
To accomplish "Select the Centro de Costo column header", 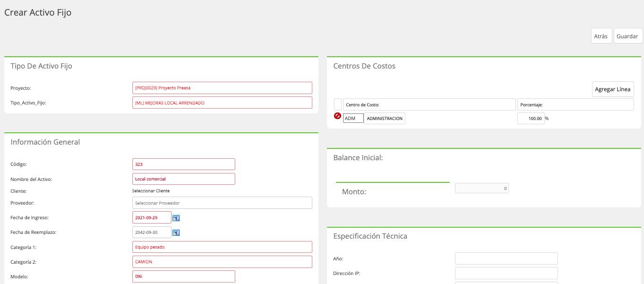I will pos(429,104).
